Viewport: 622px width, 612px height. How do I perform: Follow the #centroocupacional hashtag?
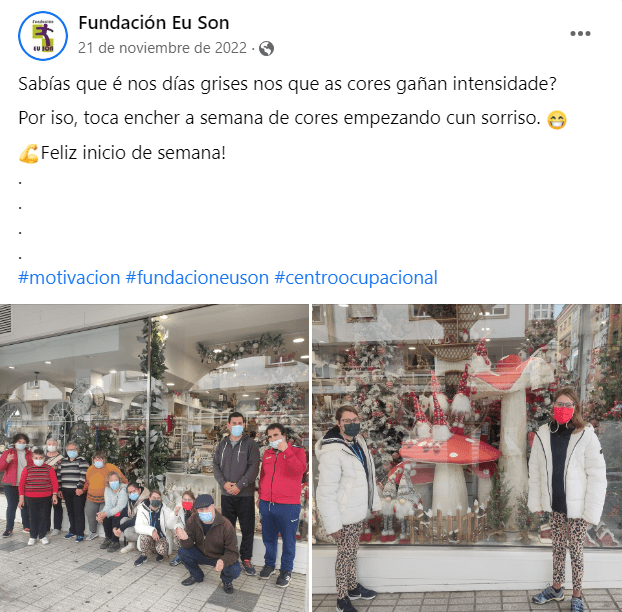[x=356, y=278]
